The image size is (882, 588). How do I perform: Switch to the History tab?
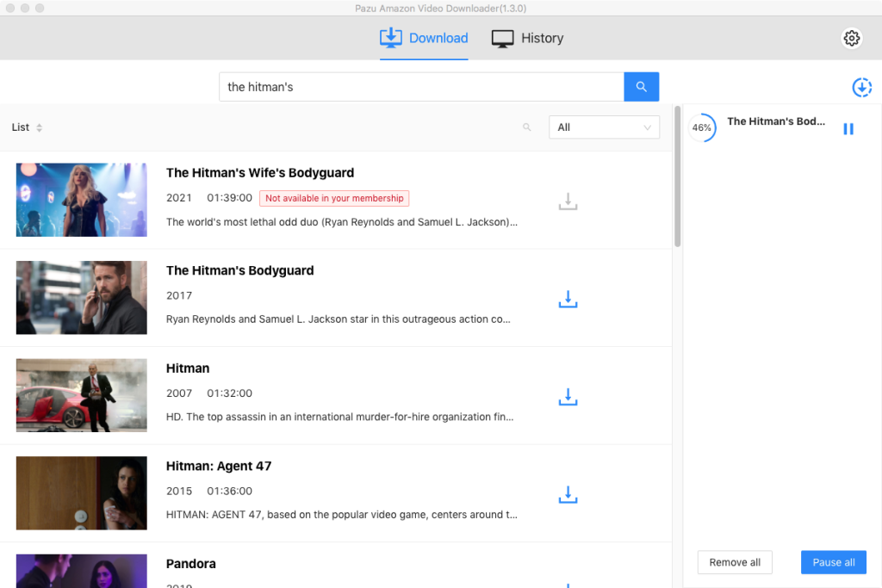[528, 38]
